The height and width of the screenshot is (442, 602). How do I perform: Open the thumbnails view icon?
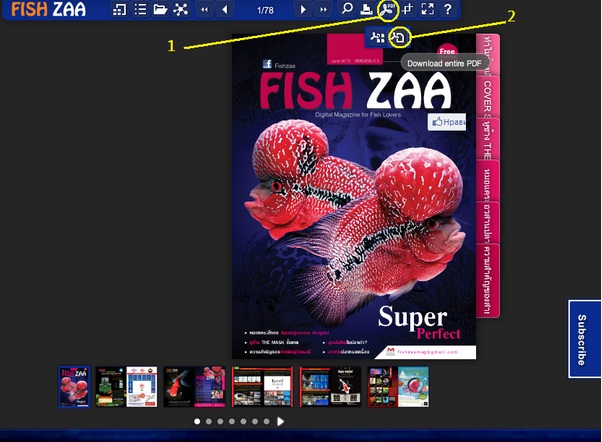click(119, 10)
